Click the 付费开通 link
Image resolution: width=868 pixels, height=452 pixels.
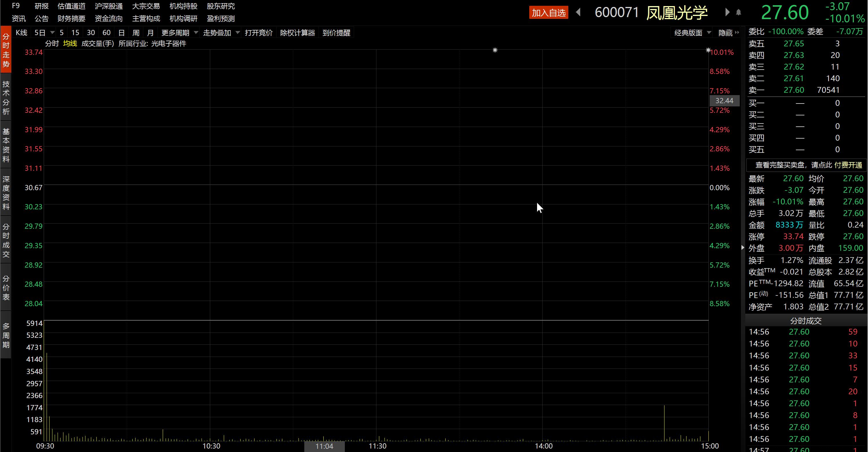[x=848, y=165]
